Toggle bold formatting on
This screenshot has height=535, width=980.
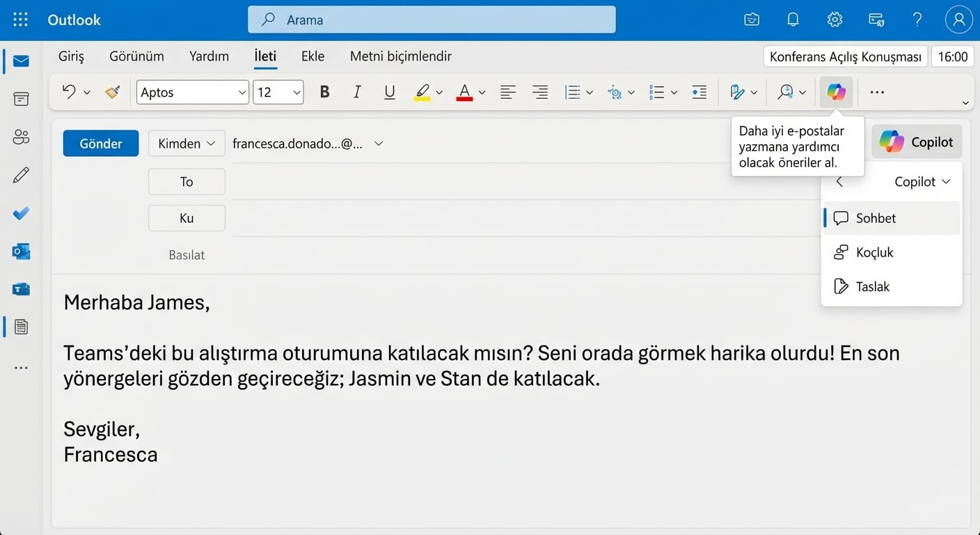324,91
